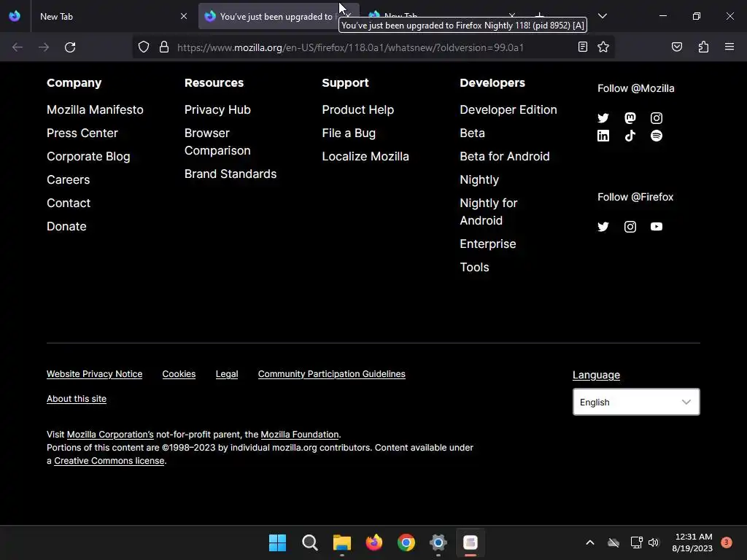Open Privacy Hub link
Image resolution: width=747 pixels, height=560 pixels.
(x=217, y=109)
